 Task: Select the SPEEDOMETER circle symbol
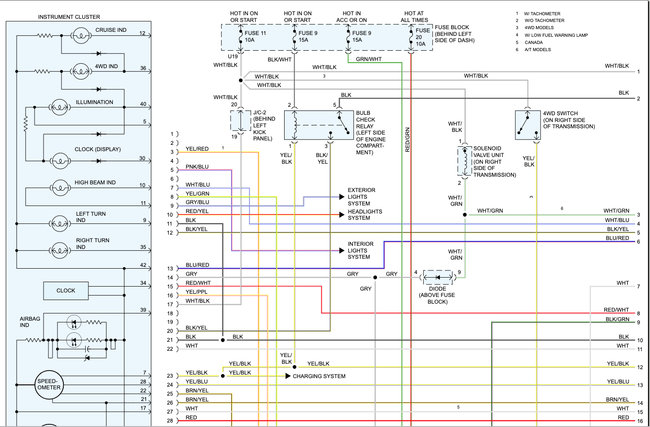pos(49,385)
